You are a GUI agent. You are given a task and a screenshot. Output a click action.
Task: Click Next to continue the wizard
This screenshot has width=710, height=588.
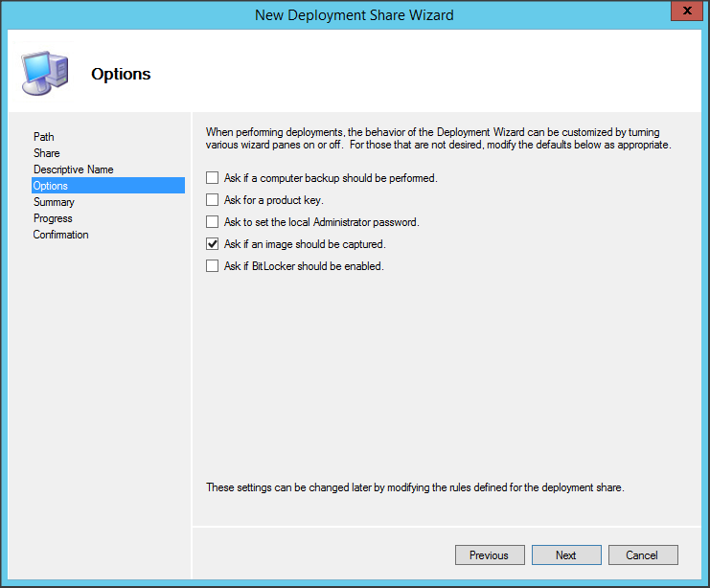click(x=565, y=555)
